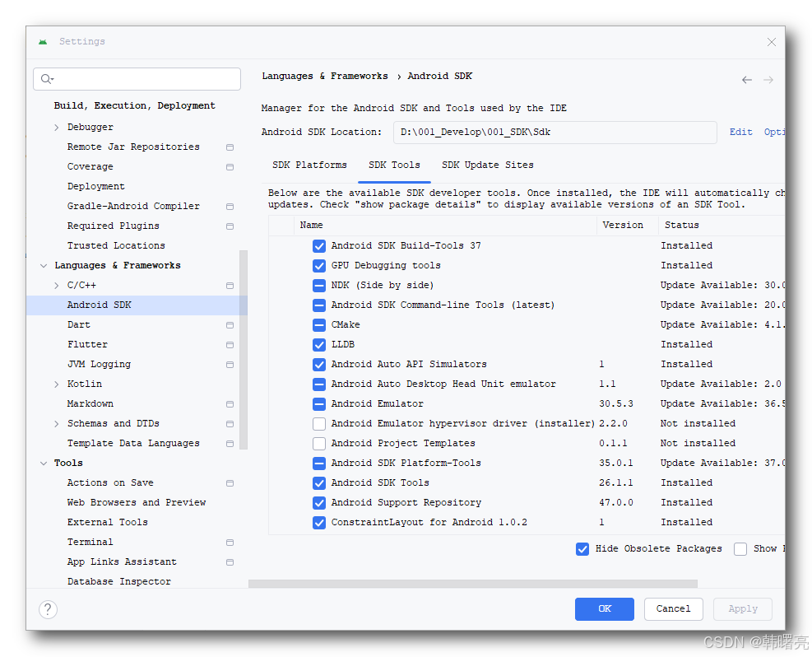Expand the Debugger tree node
Viewport: 812px width, 657px height.
57,128
